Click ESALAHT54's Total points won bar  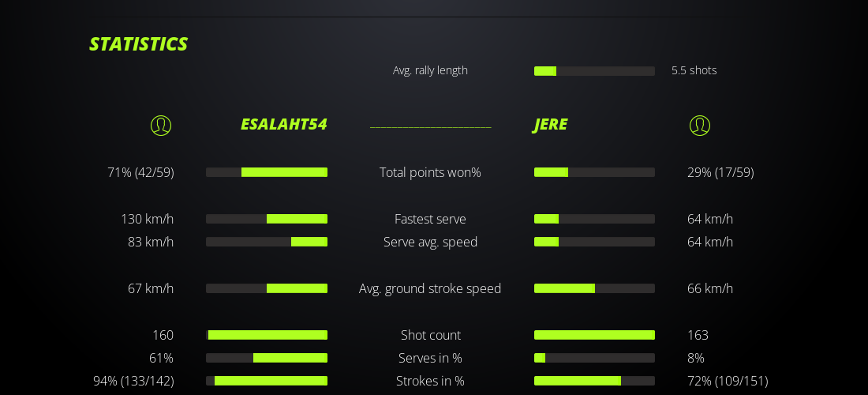tap(267, 172)
